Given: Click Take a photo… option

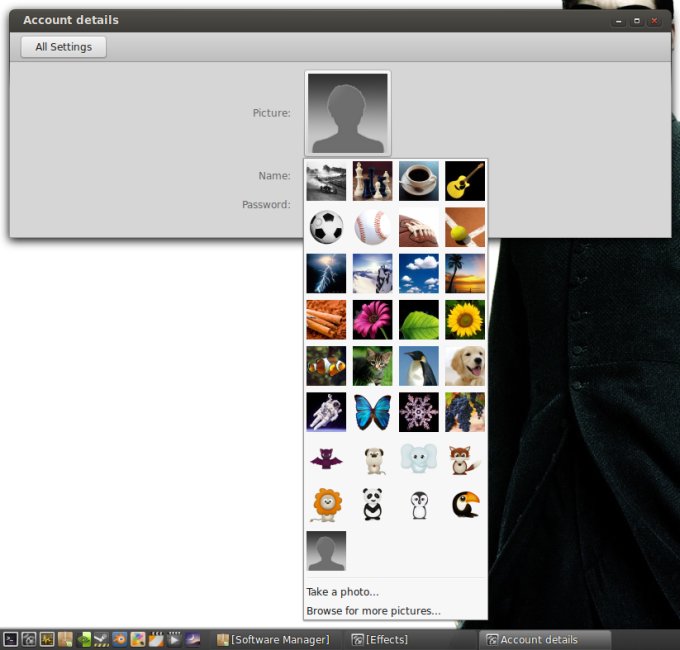Looking at the screenshot, I should pyautogui.click(x=343, y=592).
